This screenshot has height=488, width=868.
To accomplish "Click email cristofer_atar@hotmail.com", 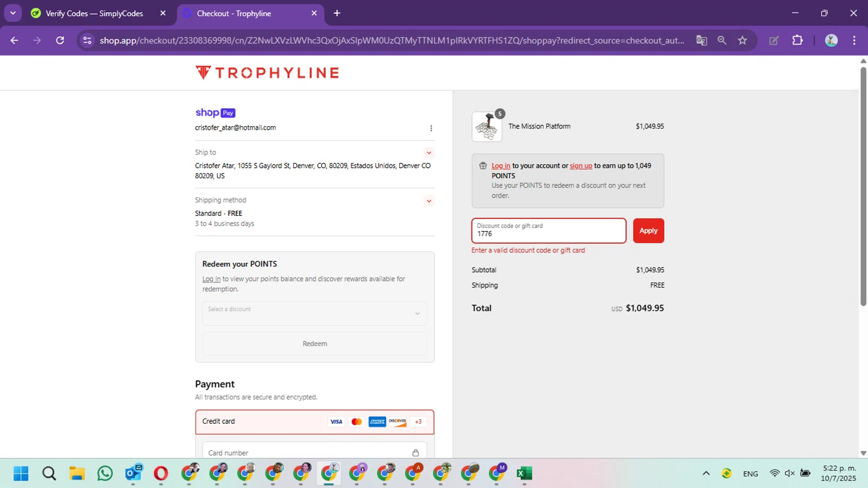I will point(236,128).
